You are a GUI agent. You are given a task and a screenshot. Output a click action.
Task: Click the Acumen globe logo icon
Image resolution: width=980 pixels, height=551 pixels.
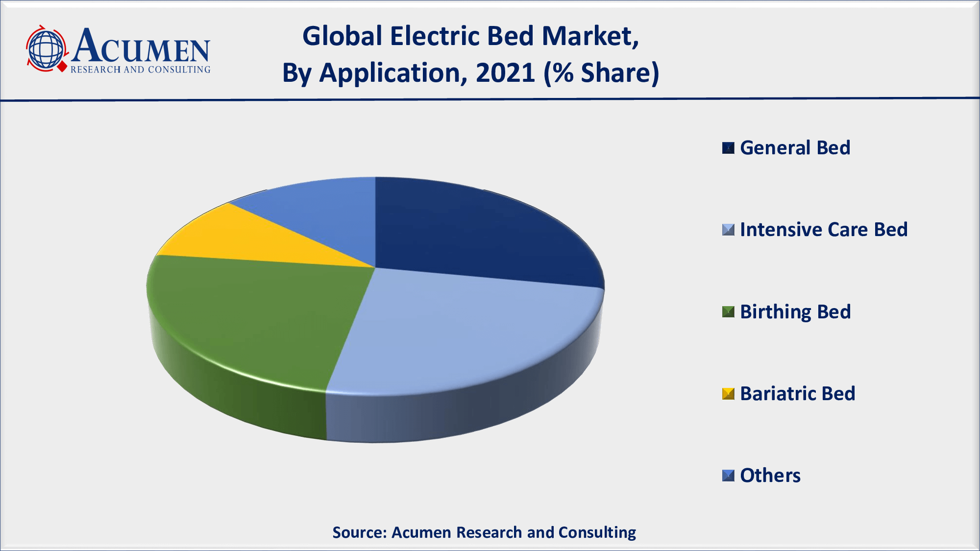click(47, 49)
